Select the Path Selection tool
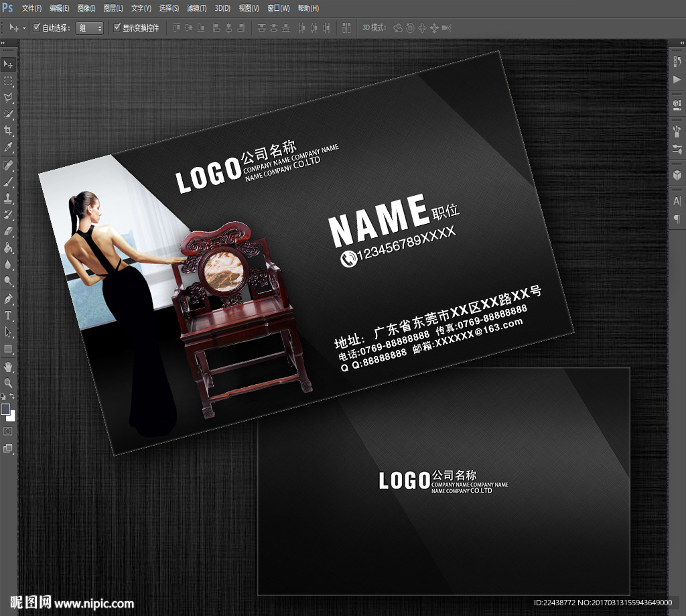The height and width of the screenshot is (616, 686). 8,332
